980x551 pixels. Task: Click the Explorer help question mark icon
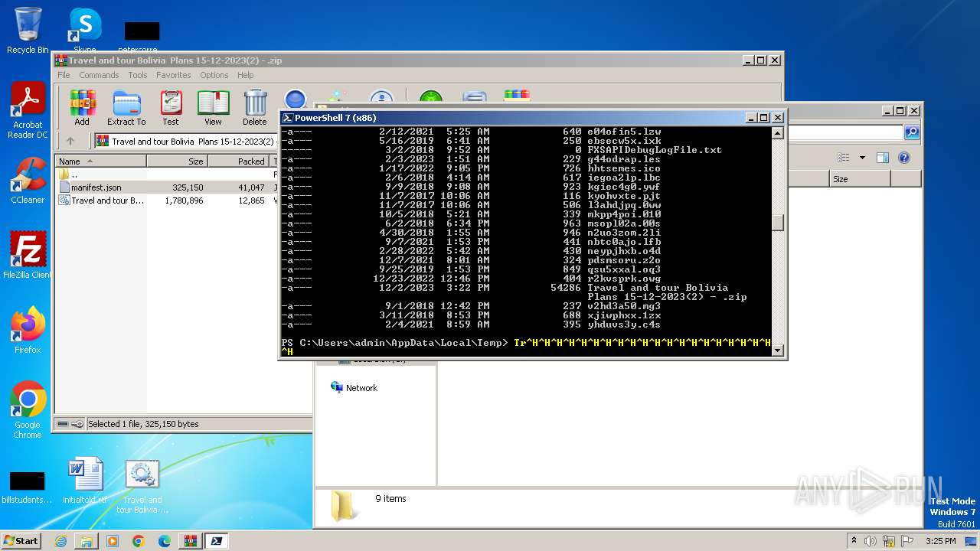pyautogui.click(x=903, y=158)
